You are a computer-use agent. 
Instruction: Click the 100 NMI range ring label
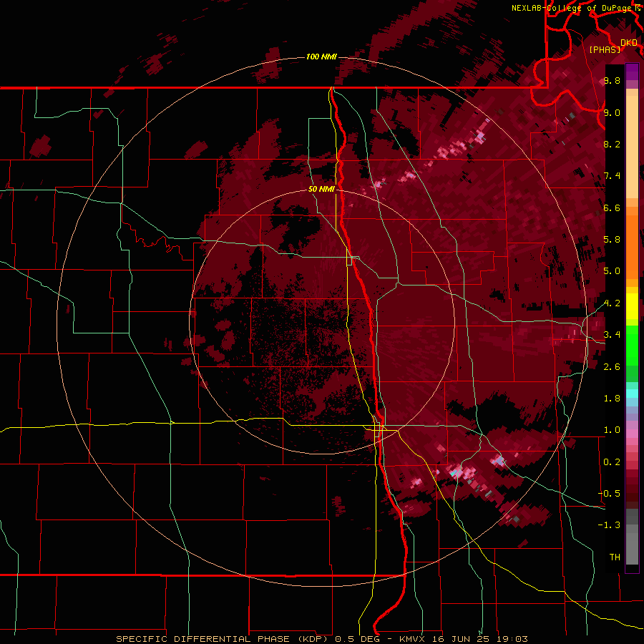coord(321,57)
